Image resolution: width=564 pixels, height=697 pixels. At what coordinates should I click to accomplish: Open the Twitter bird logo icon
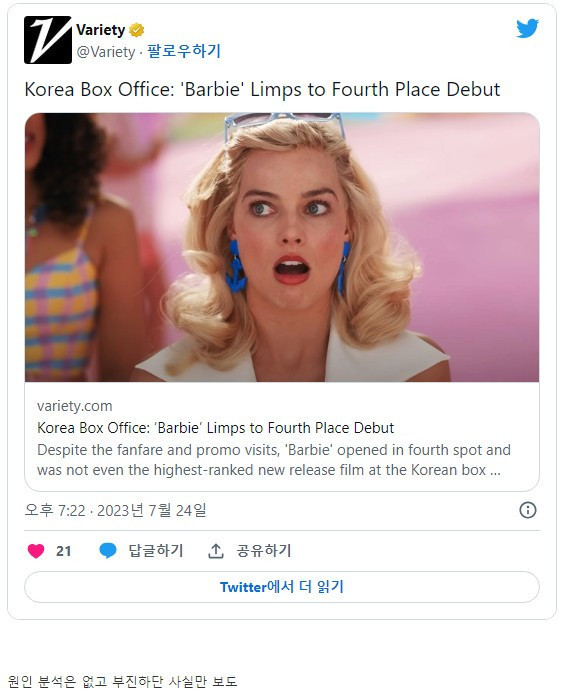pos(528,28)
